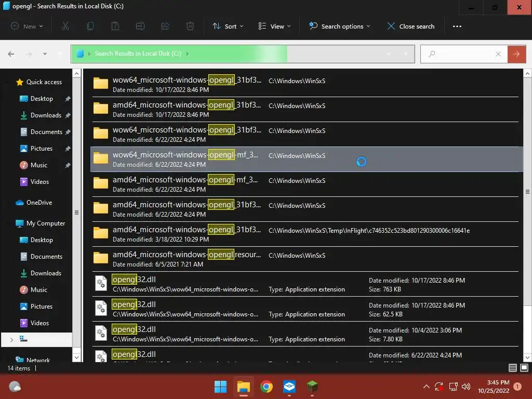532x399 pixels.
Task: Open the weather widget on taskbar
Action: (15, 387)
